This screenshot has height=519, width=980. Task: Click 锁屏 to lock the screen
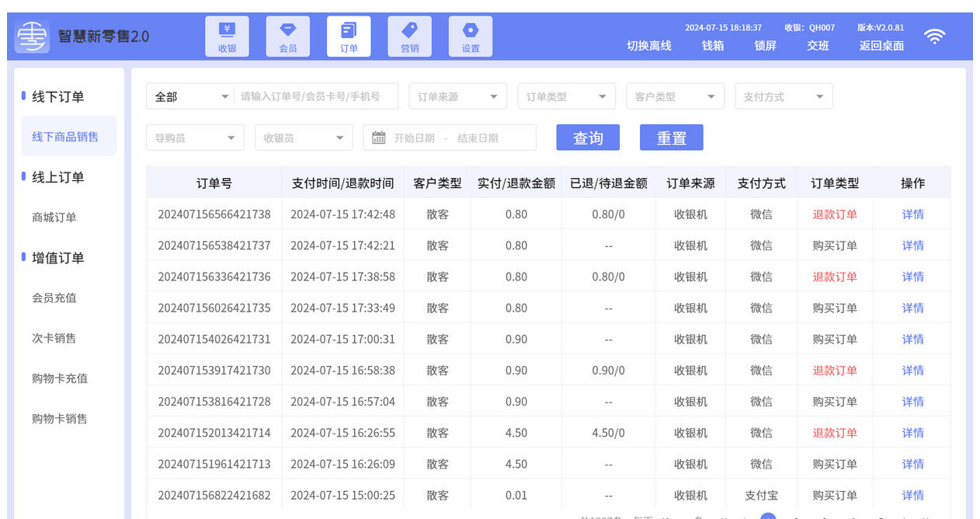tap(766, 46)
